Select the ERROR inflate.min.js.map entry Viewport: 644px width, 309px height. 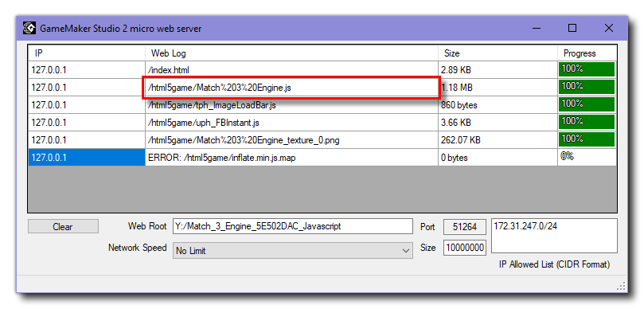point(291,158)
